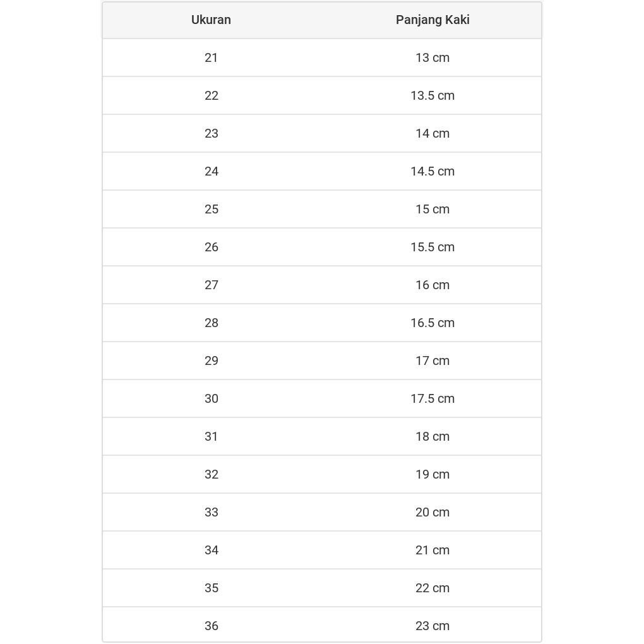
Task: Click size 35 in Ukuran column
Action: pyautogui.click(x=211, y=588)
